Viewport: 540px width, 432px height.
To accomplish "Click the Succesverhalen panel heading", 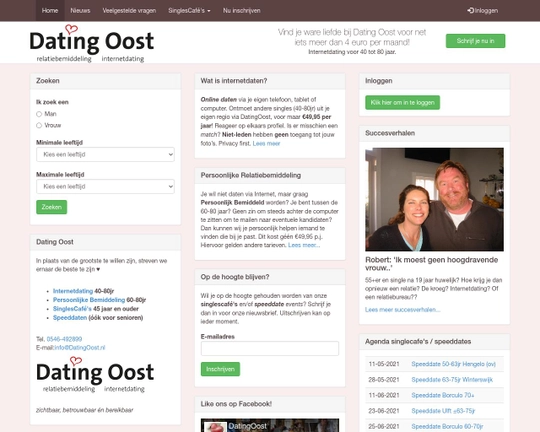I will click(390, 133).
